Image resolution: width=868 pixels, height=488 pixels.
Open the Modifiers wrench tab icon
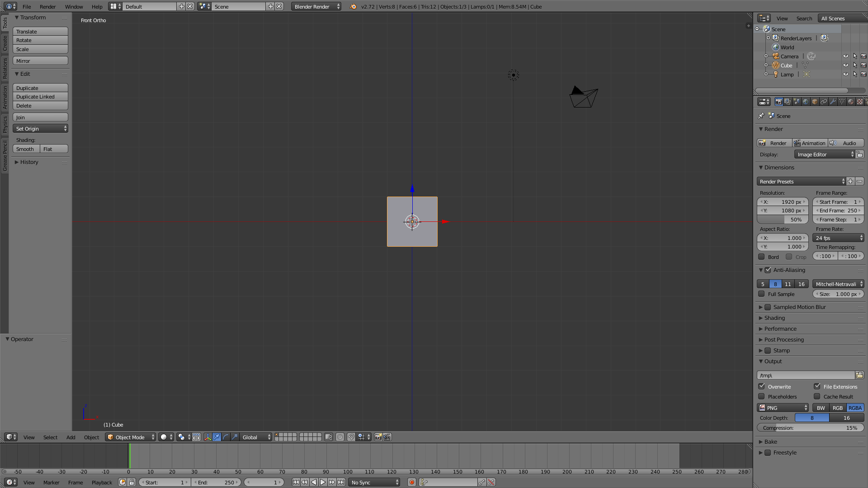pos(833,102)
